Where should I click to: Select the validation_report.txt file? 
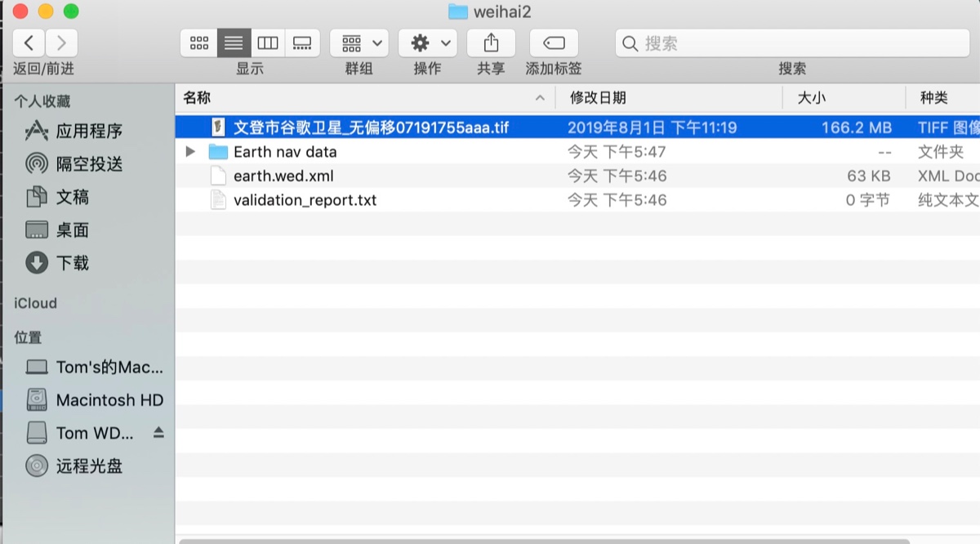coord(305,200)
